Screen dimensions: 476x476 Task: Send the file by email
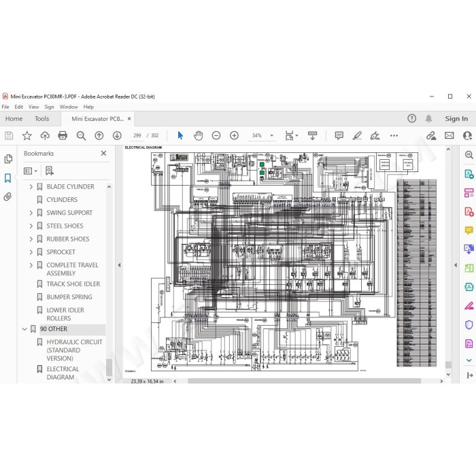tap(449, 135)
